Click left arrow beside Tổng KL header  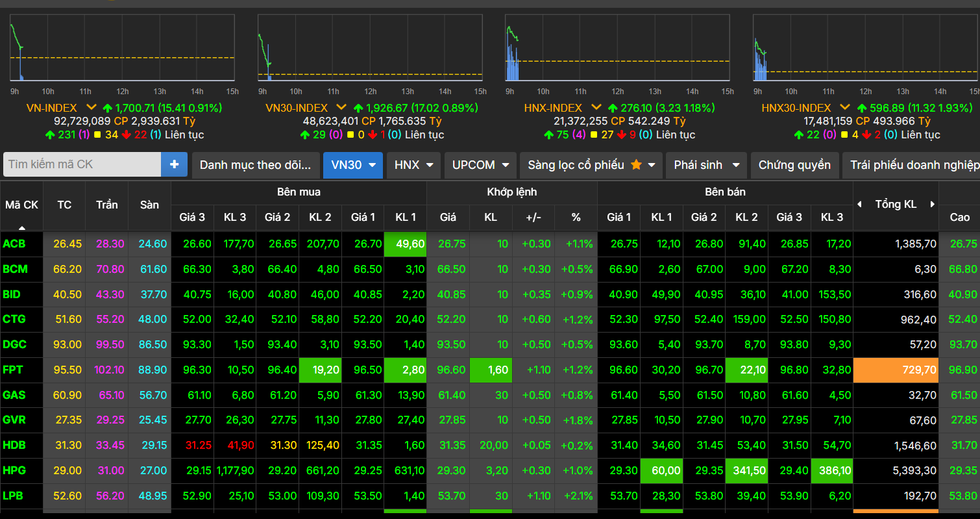860,205
